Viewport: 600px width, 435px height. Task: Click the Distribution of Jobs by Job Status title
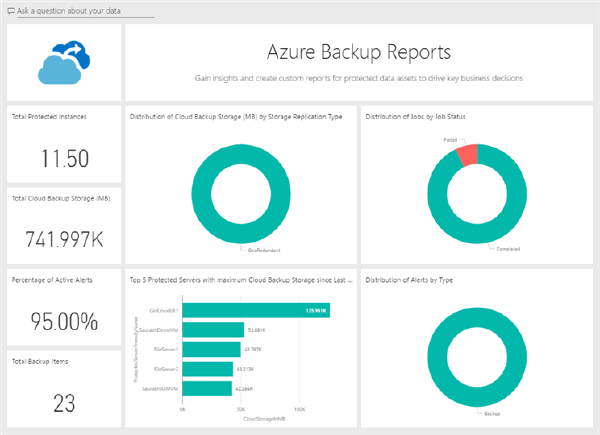[416, 117]
